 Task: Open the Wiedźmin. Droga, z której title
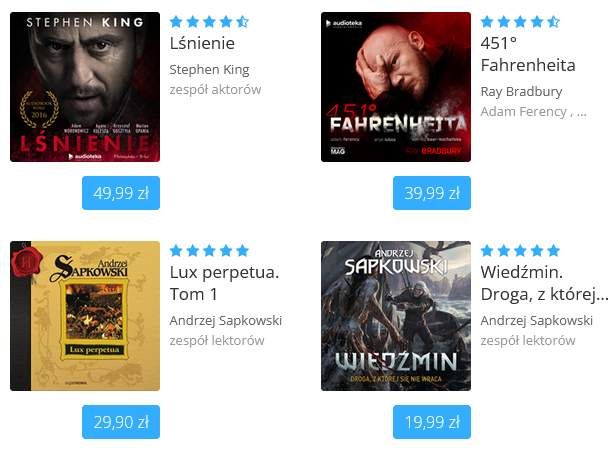tap(544, 283)
